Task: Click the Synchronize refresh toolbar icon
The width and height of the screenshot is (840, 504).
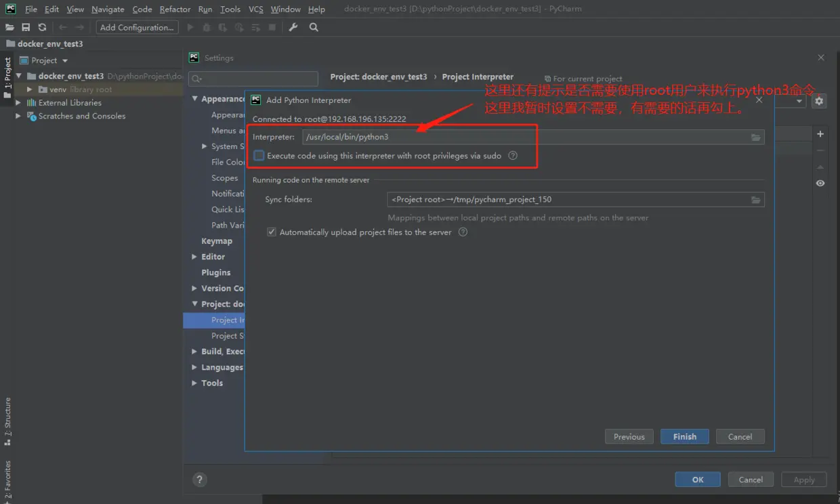Action: point(42,27)
